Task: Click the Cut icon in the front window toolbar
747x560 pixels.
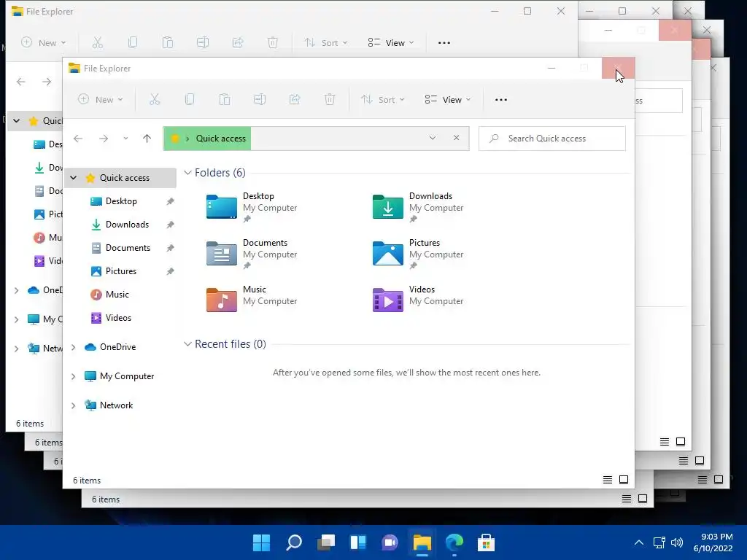Action: click(155, 99)
